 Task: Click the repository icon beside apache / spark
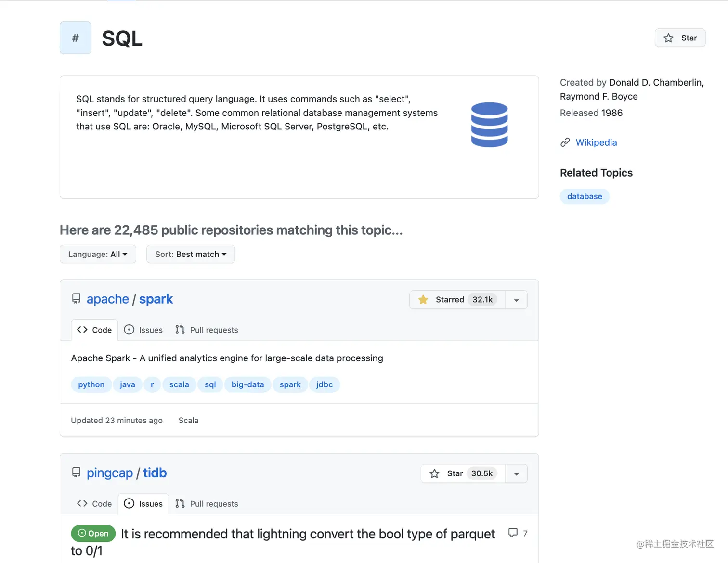[x=76, y=299]
